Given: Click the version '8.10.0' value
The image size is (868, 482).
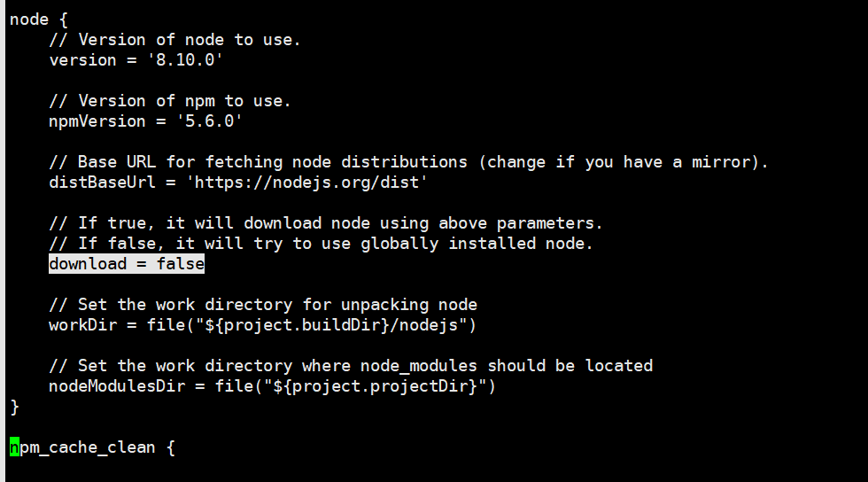Looking at the screenshot, I should point(185,60).
